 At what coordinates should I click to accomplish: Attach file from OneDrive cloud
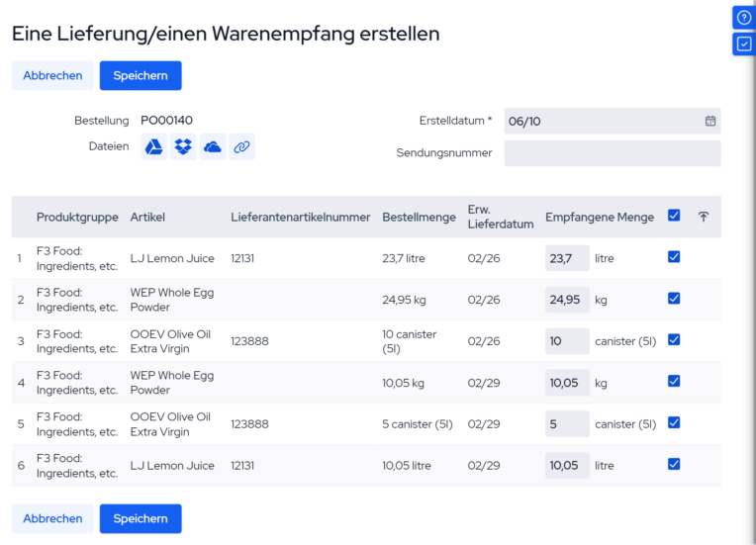tap(213, 146)
